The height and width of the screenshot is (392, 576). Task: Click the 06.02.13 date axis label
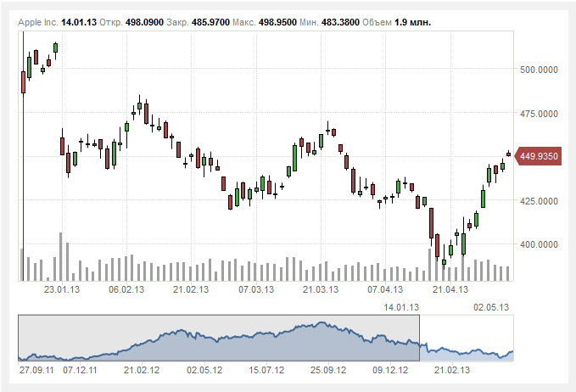[126, 289]
